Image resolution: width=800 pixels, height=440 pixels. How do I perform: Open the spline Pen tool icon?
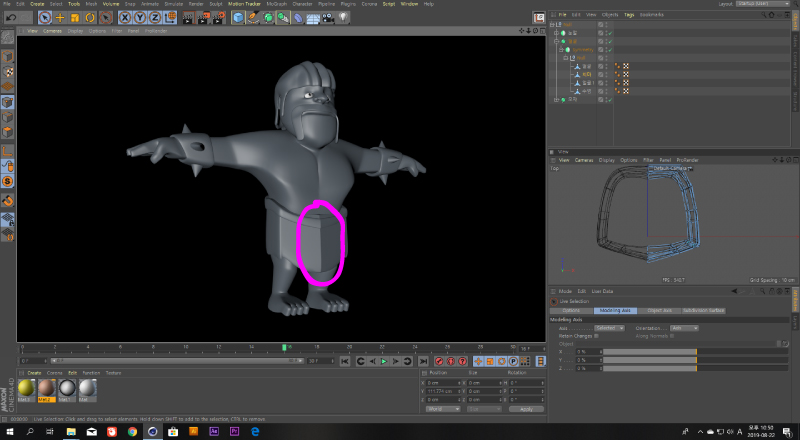[x=253, y=18]
